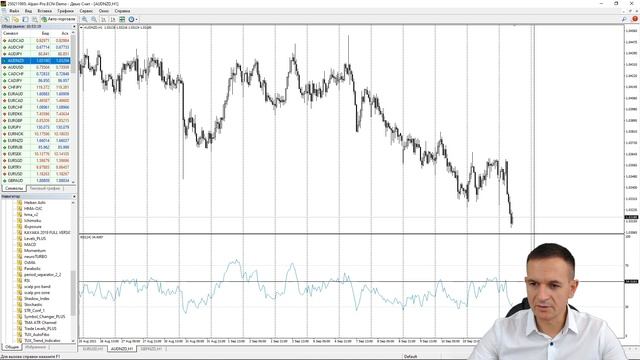Select the period_separator_2_2 navigator item
640x360 pixels.
(42, 275)
